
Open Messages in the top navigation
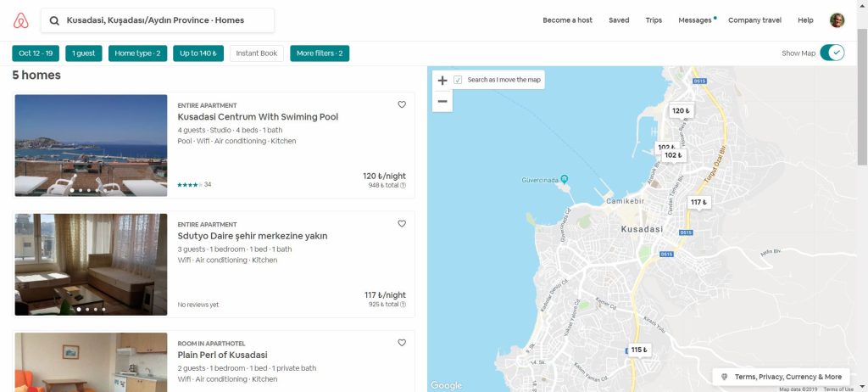pyautogui.click(x=695, y=20)
